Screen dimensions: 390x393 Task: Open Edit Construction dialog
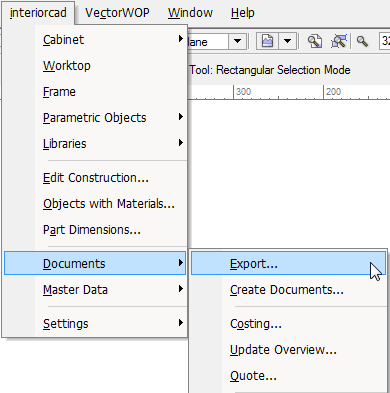point(95,178)
